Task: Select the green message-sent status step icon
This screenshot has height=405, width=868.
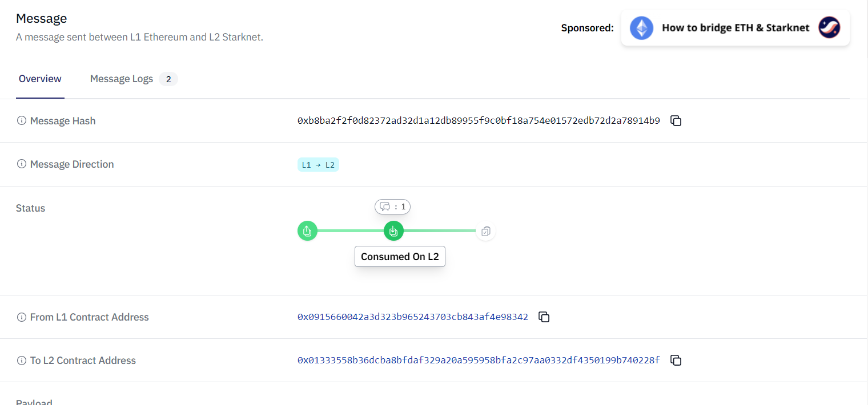Action: click(x=307, y=231)
